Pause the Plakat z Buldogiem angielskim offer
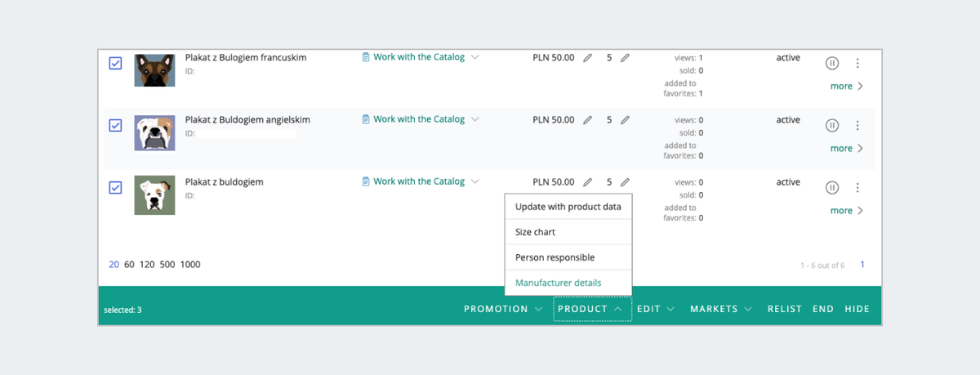The width and height of the screenshot is (980, 375). pos(832,125)
